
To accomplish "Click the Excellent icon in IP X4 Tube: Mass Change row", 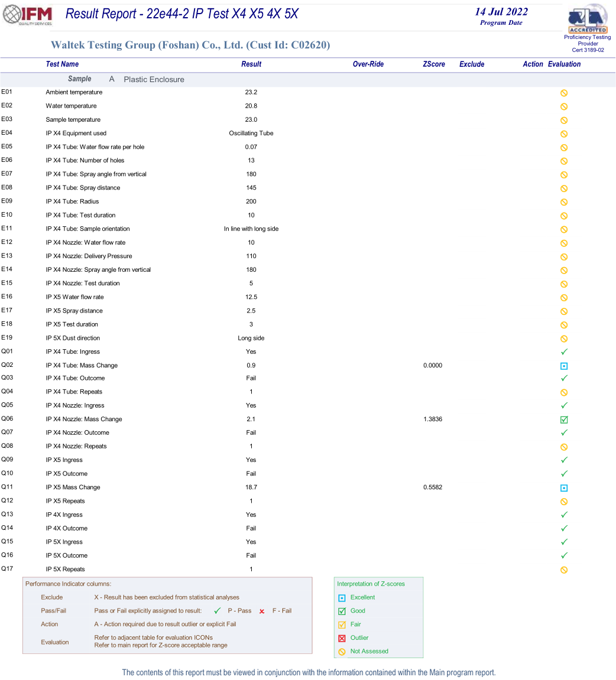I will point(564,366).
